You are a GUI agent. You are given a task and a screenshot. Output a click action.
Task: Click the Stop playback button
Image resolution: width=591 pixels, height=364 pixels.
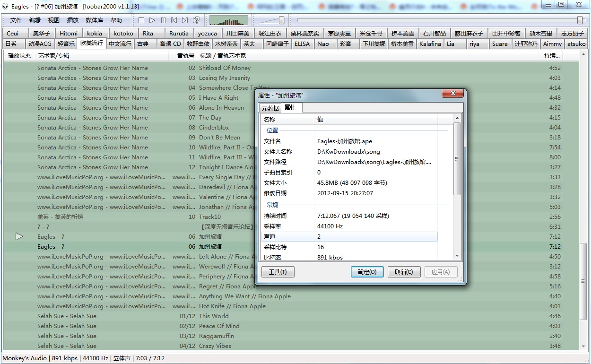pyautogui.click(x=141, y=20)
